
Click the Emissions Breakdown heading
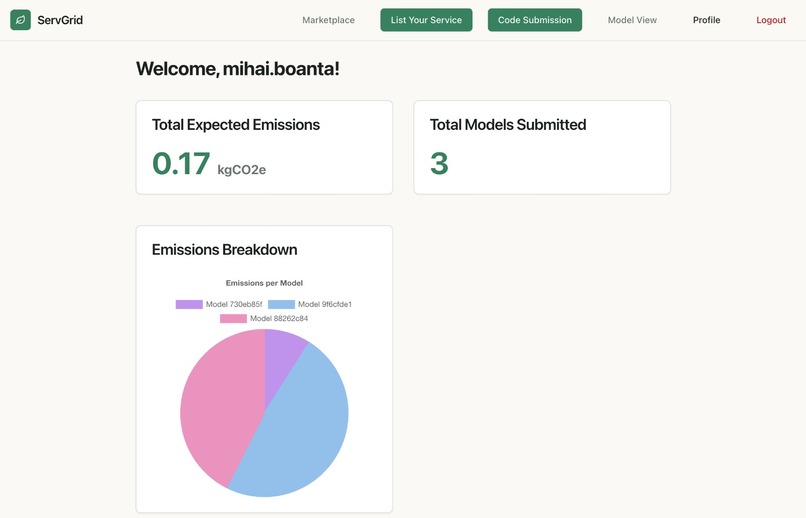point(225,250)
